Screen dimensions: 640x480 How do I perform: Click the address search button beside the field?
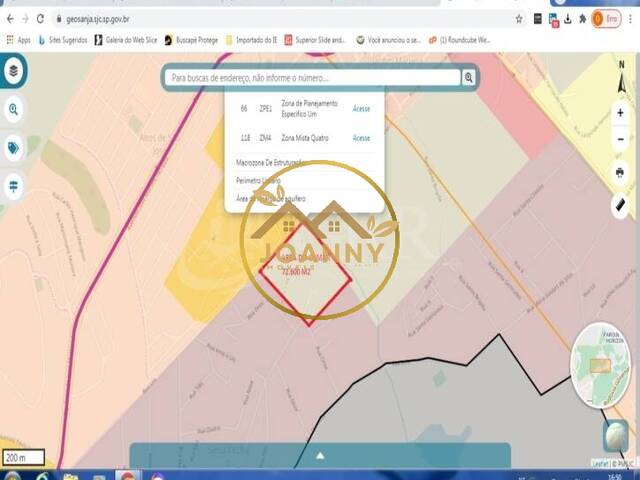(x=469, y=77)
